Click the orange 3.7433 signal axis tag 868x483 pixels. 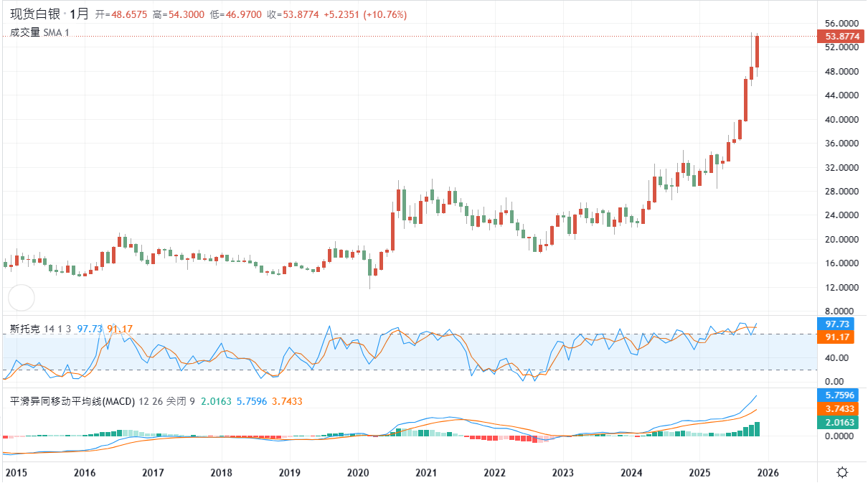[839, 408]
